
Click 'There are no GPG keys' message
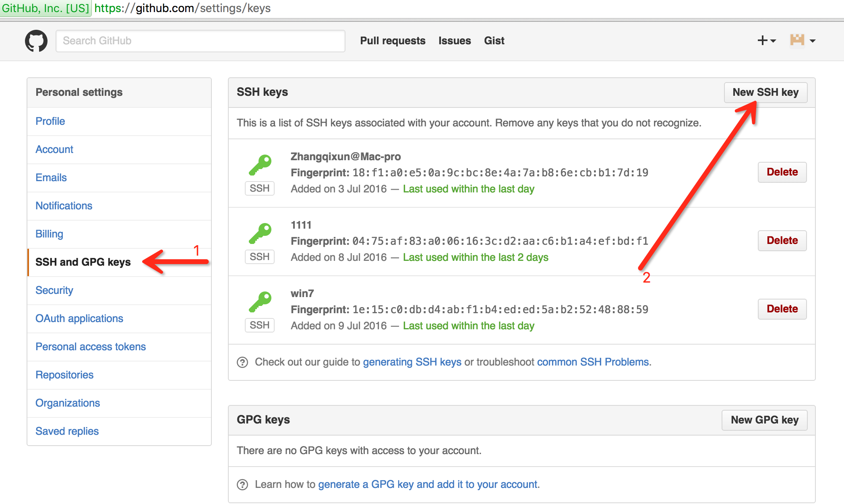coord(359,450)
